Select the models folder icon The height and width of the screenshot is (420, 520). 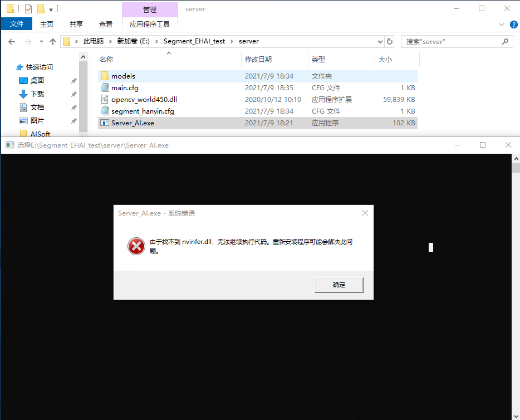(x=105, y=76)
